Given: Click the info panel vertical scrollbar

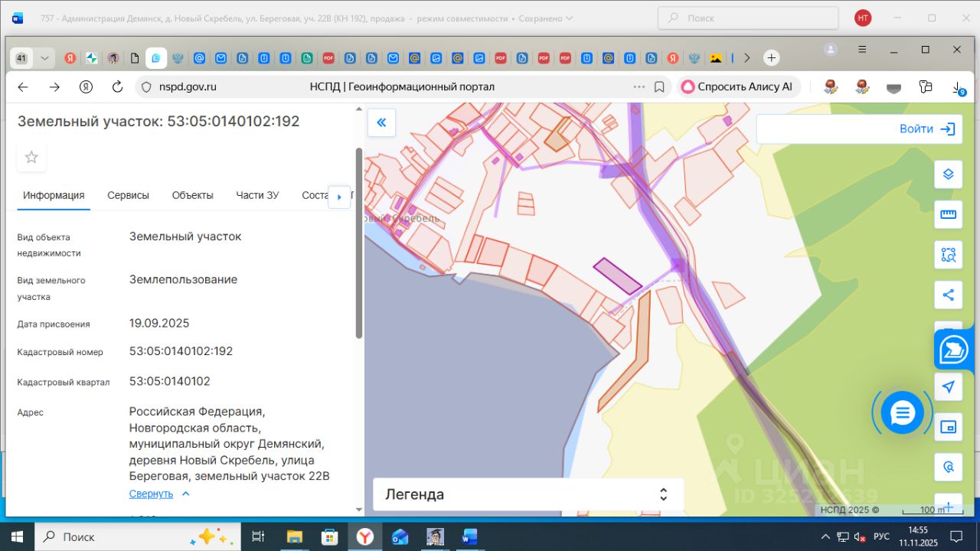Looking at the screenshot, I should click(359, 243).
